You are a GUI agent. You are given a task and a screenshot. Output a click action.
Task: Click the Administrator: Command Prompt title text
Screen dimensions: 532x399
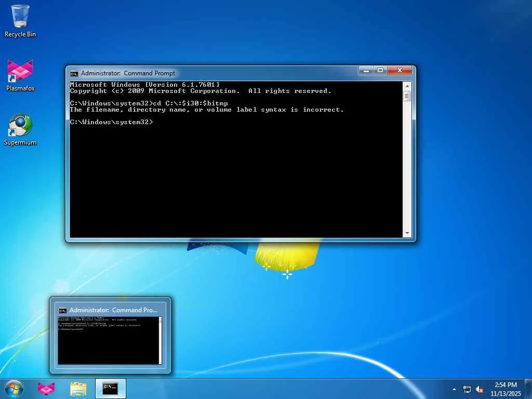(128, 73)
